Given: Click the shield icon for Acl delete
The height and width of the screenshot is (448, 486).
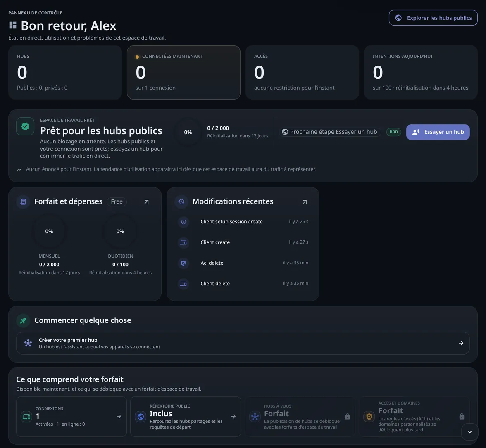Looking at the screenshot, I should (183, 263).
